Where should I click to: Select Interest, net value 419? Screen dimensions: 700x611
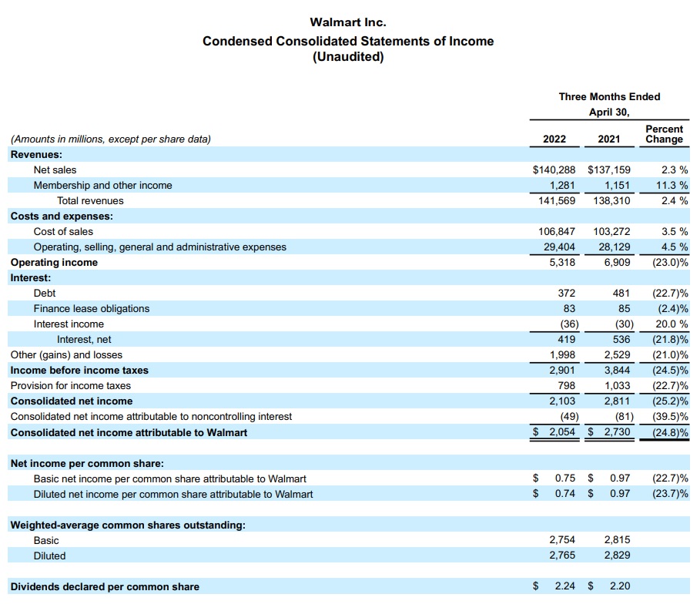[567, 340]
